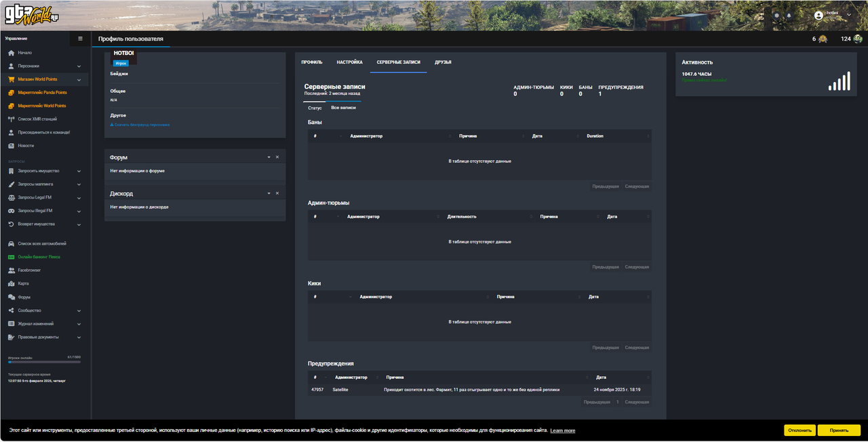868x442 pixels.
Task: Click the Маркетплейс Panda Points coins icon
Action: pos(11,93)
